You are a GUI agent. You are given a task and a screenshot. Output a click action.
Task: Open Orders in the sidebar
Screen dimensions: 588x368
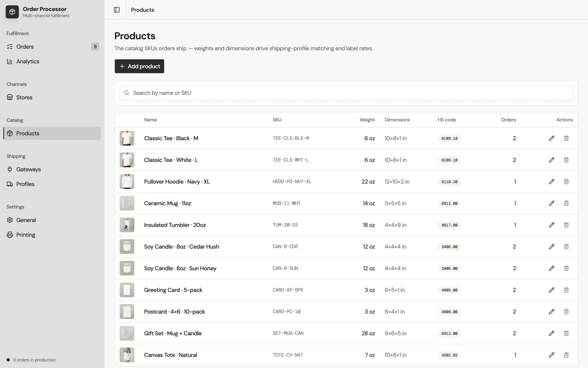pyautogui.click(x=52, y=47)
